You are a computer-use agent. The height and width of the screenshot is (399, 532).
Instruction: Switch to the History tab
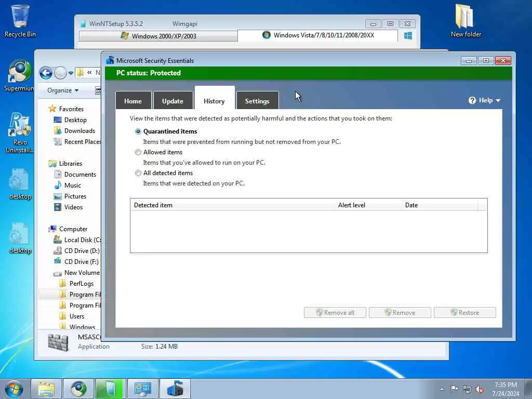click(x=214, y=98)
